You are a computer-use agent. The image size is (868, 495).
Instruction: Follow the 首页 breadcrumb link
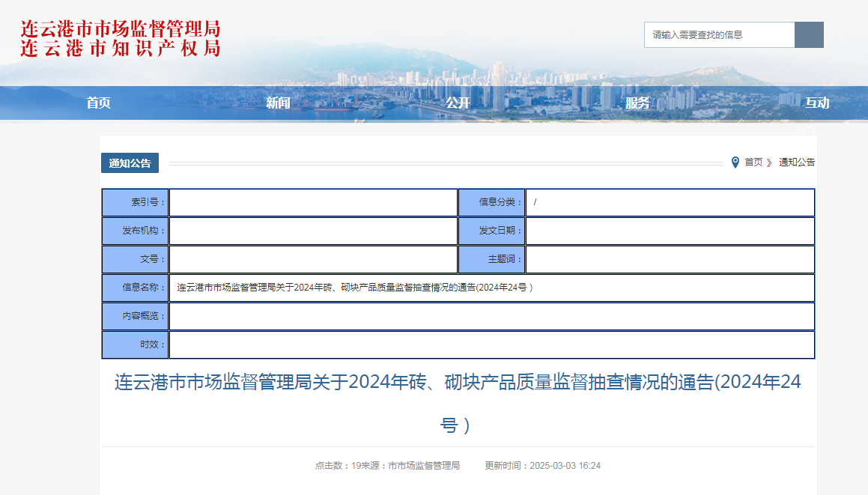[x=753, y=163]
